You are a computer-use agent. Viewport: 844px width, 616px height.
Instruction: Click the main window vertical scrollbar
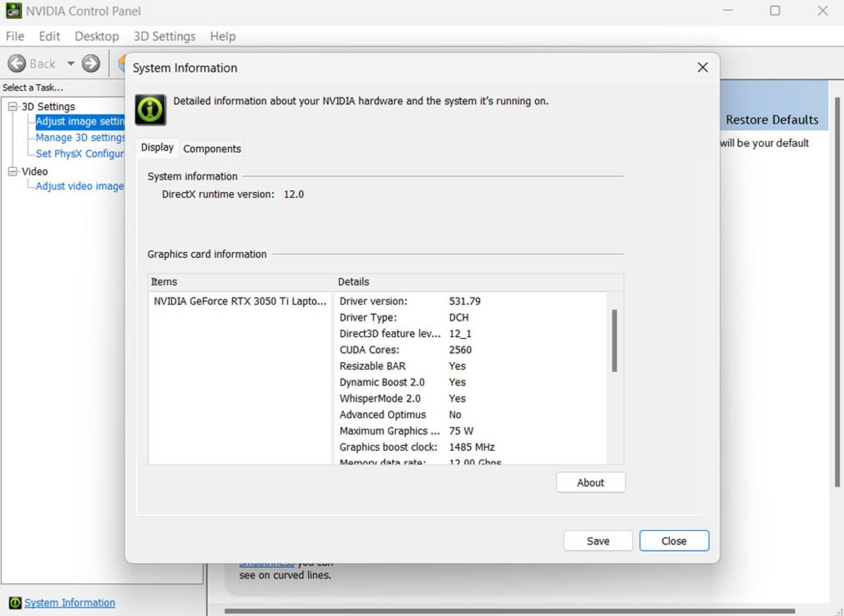pos(836,292)
